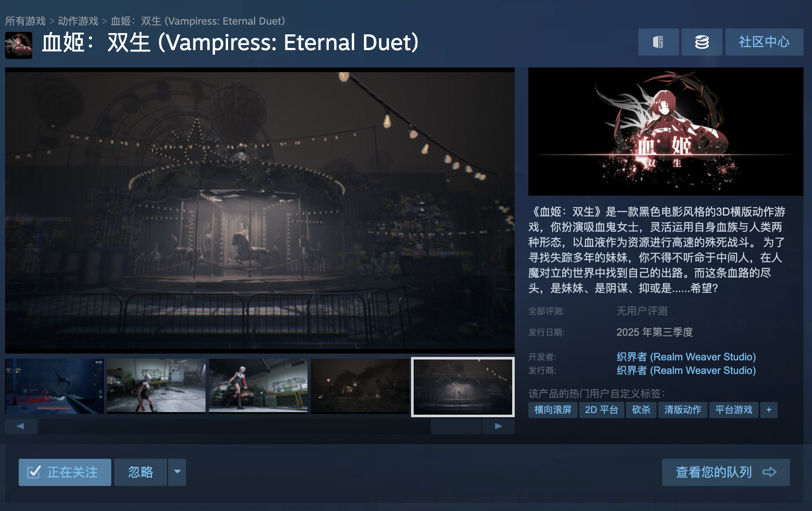Select the 横向滚屏 tag
This screenshot has width=812, height=511.
[x=553, y=410]
